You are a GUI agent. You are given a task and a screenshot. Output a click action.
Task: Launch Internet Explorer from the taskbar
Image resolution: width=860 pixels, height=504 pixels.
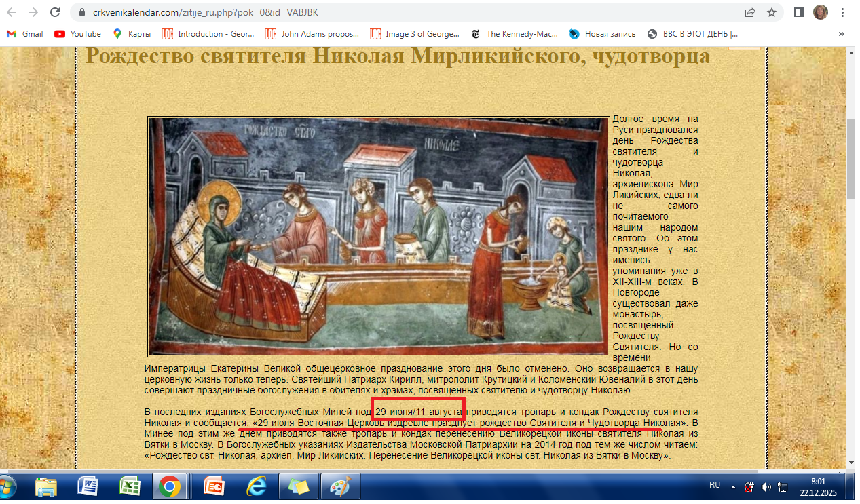(x=256, y=486)
